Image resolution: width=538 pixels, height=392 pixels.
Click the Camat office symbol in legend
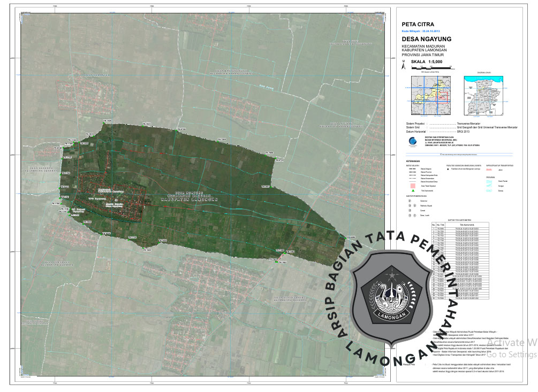pyautogui.click(x=410, y=210)
